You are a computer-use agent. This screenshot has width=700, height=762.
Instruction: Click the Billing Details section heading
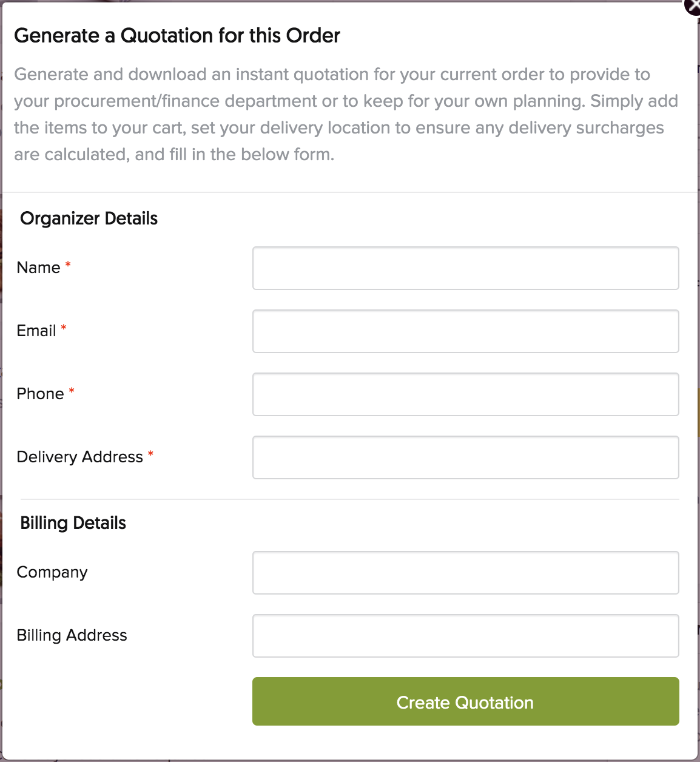click(x=73, y=523)
